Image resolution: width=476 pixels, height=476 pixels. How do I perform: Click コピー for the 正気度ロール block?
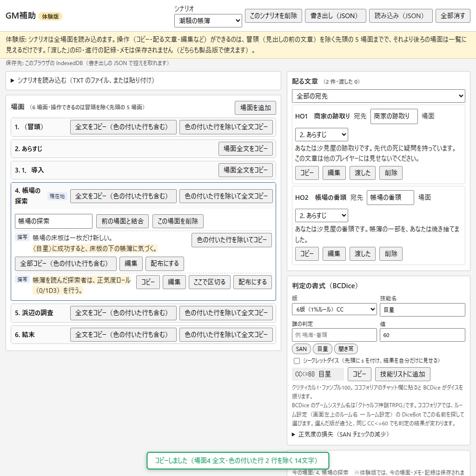pyautogui.click(x=148, y=282)
